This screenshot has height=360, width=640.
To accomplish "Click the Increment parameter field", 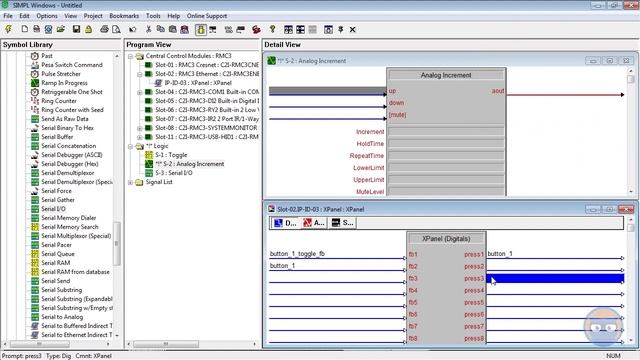I will [446, 131].
